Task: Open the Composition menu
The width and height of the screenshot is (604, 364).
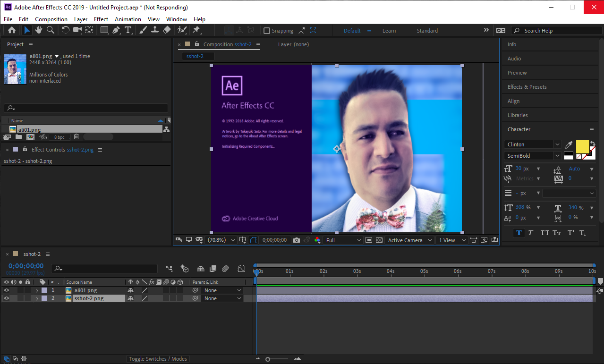Action: point(51,19)
